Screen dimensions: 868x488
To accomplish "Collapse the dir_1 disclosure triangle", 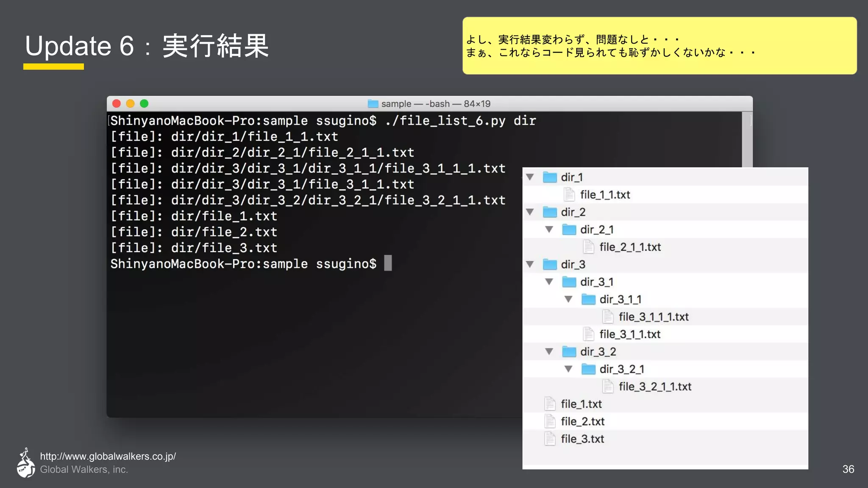I will pos(530,177).
